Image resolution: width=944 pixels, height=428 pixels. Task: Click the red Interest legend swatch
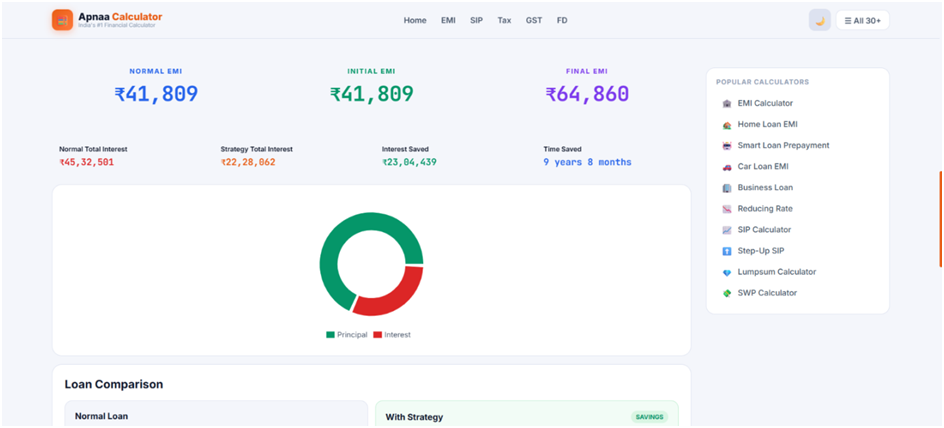pos(377,335)
